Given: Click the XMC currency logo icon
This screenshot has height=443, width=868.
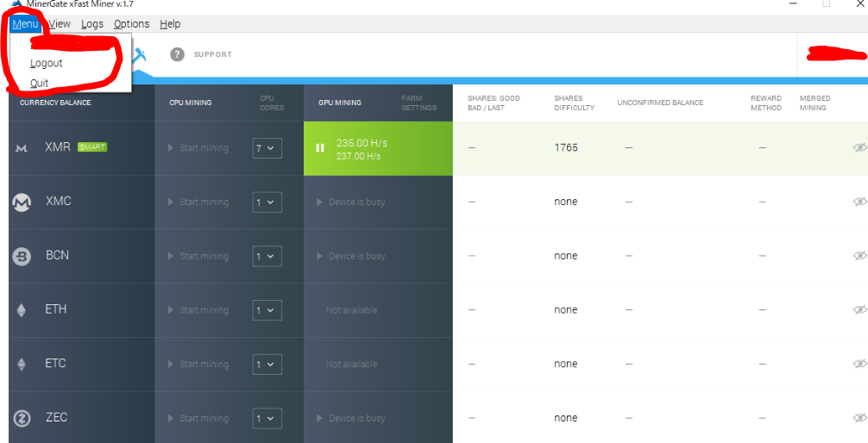Looking at the screenshot, I should (x=22, y=203).
